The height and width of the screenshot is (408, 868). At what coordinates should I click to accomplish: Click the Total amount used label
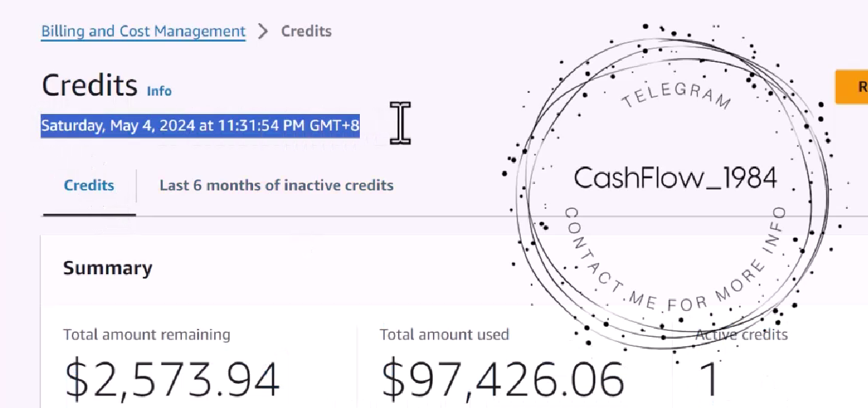[x=444, y=334]
